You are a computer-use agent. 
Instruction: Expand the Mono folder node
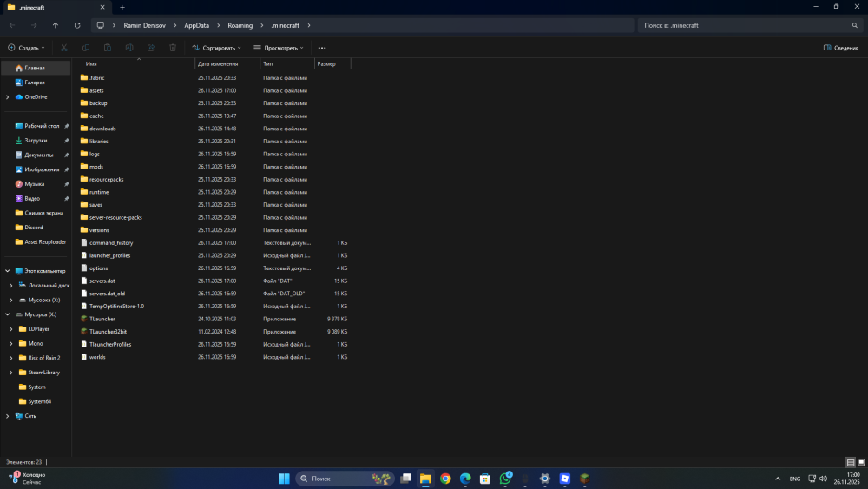point(11,343)
